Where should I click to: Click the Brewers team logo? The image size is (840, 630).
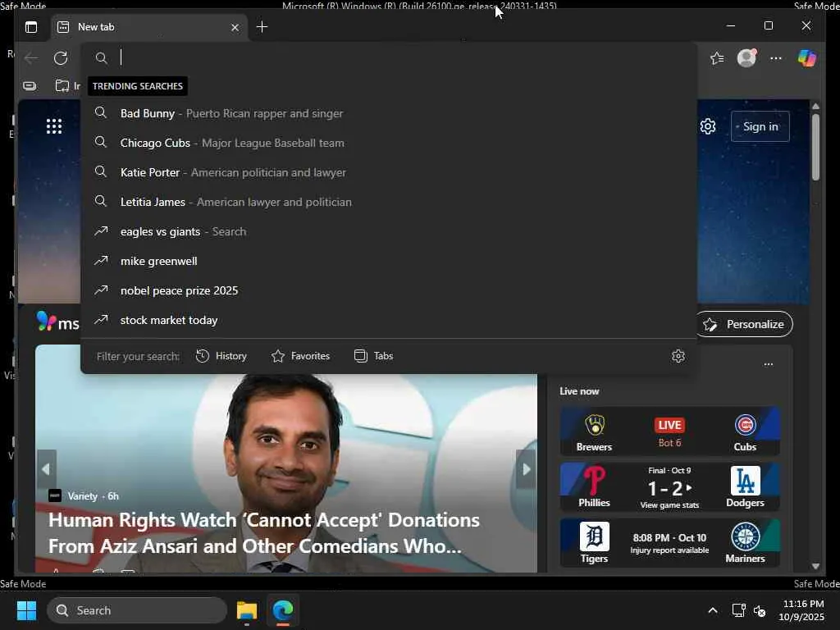coord(594,426)
